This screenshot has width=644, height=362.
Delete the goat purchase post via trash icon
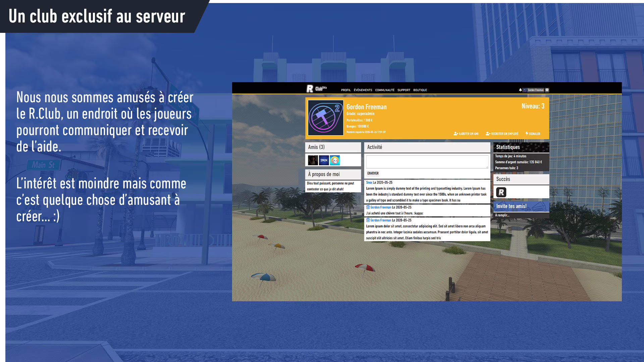pos(368,207)
